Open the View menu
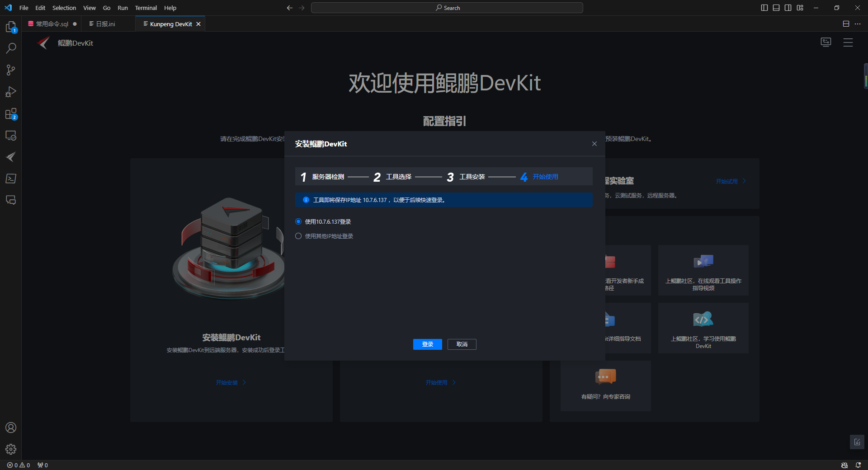This screenshot has height=470, width=868. pos(90,8)
